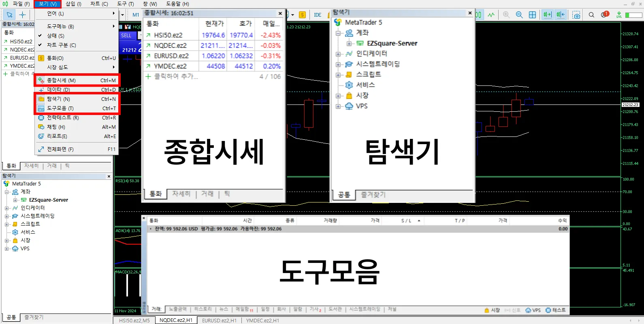The image size is (644, 324).
Task: Switch to YMDEC.ez2,H1 chart tab
Action: [262, 320]
